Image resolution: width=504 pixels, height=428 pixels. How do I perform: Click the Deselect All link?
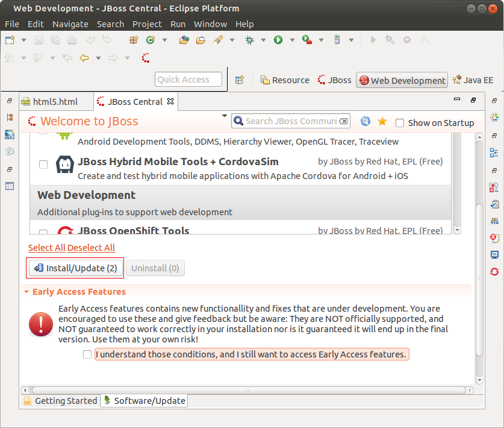(91, 248)
